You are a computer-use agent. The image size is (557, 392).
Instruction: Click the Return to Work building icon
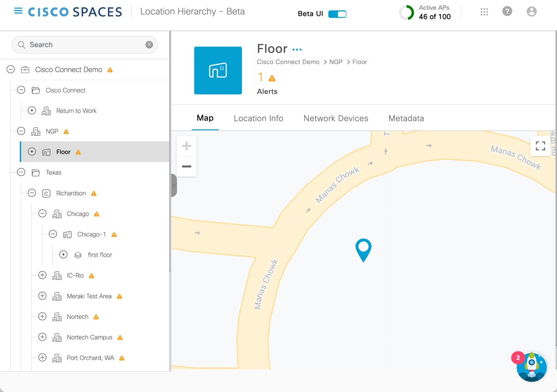click(x=46, y=111)
